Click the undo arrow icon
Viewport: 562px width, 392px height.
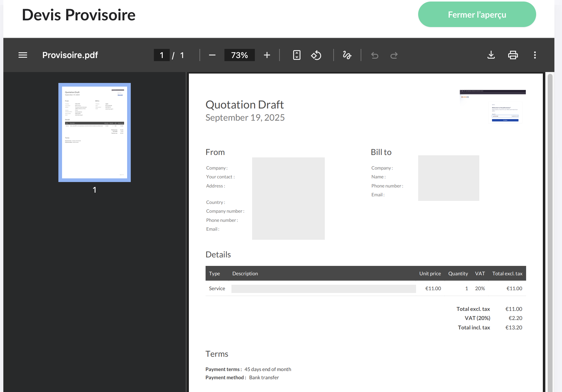375,55
